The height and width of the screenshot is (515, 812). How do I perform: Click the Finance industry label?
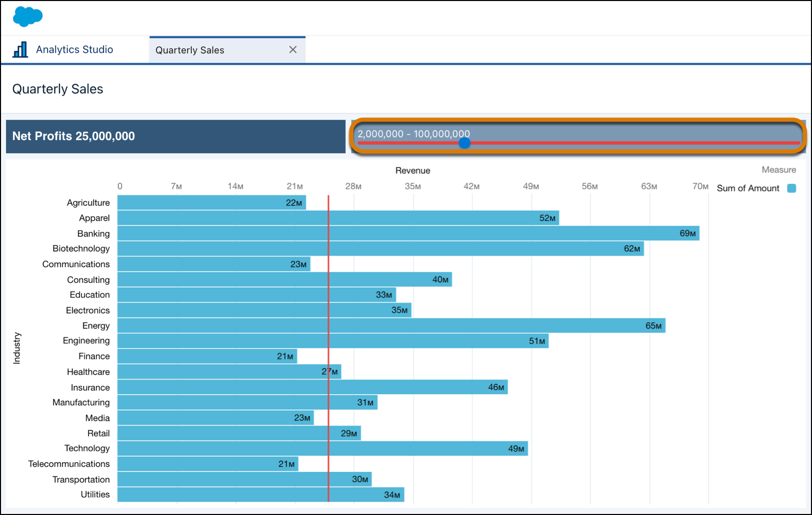click(x=94, y=356)
